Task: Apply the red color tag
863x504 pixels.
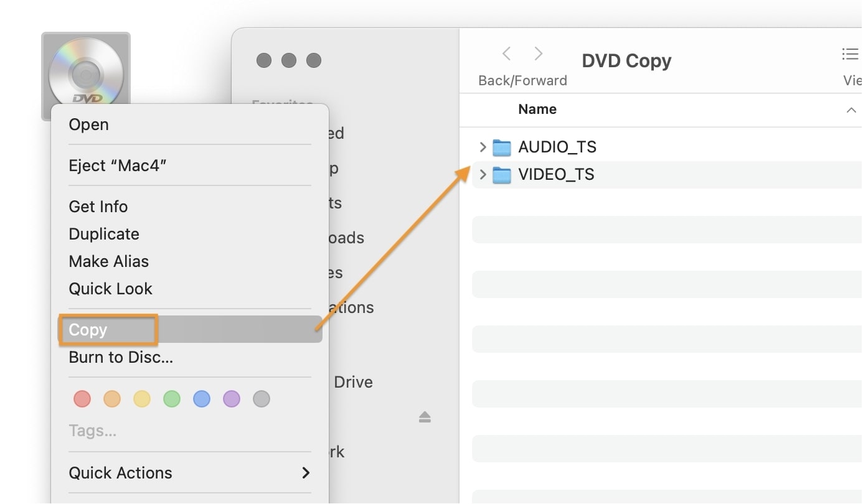Action: (x=82, y=399)
